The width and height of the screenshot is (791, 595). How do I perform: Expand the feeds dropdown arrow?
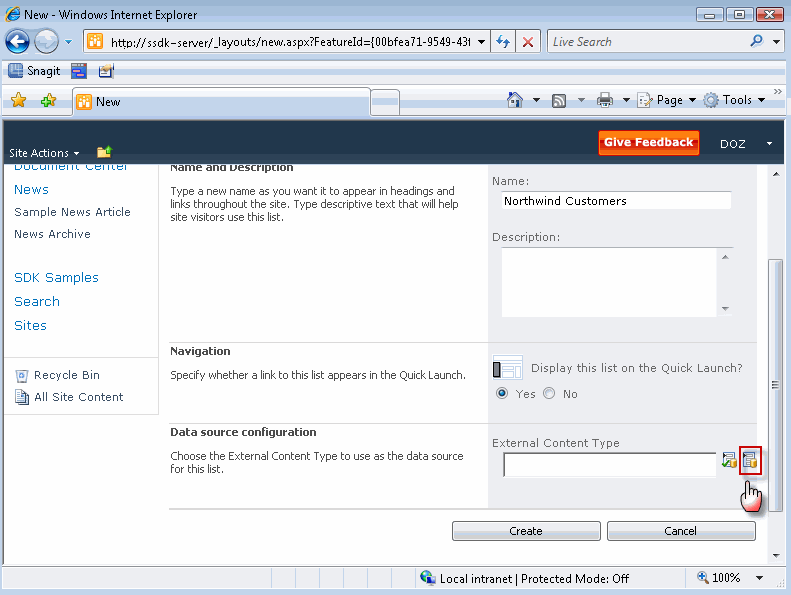coord(581,100)
